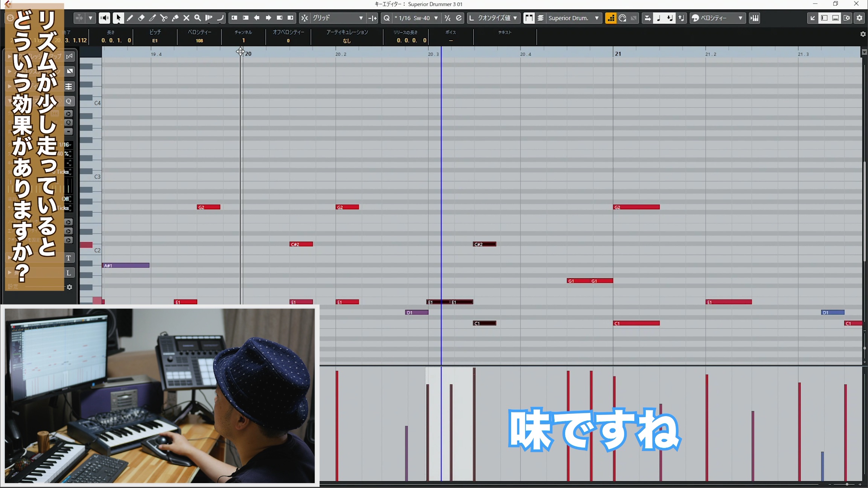Select the Split scissors tool
This screenshot has width=868, height=488.
(x=164, y=18)
